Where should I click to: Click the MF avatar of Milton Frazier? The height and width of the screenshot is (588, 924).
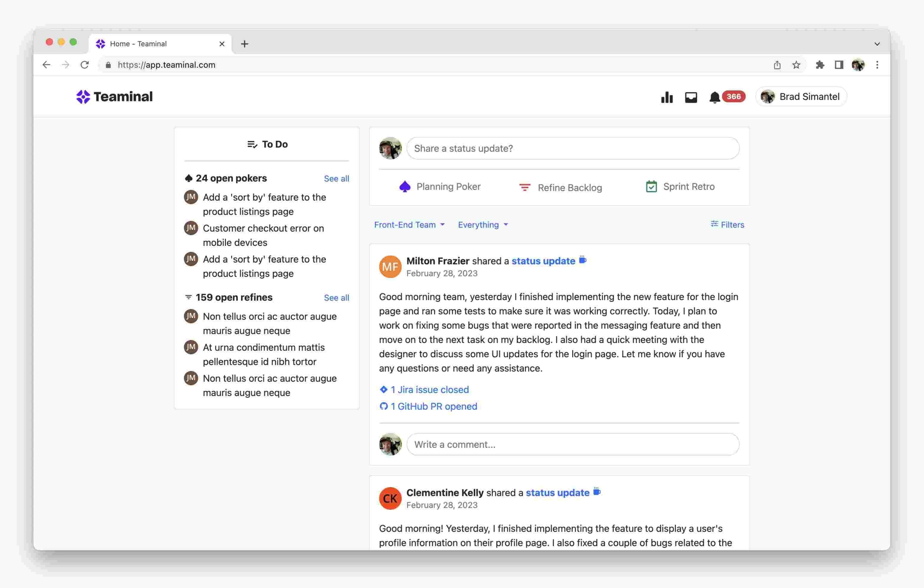pyautogui.click(x=390, y=267)
